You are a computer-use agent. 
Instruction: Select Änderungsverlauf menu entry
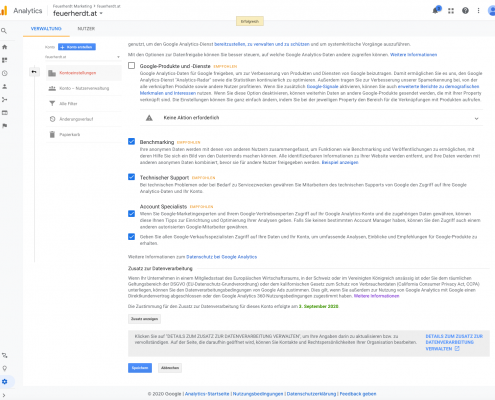point(84,119)
